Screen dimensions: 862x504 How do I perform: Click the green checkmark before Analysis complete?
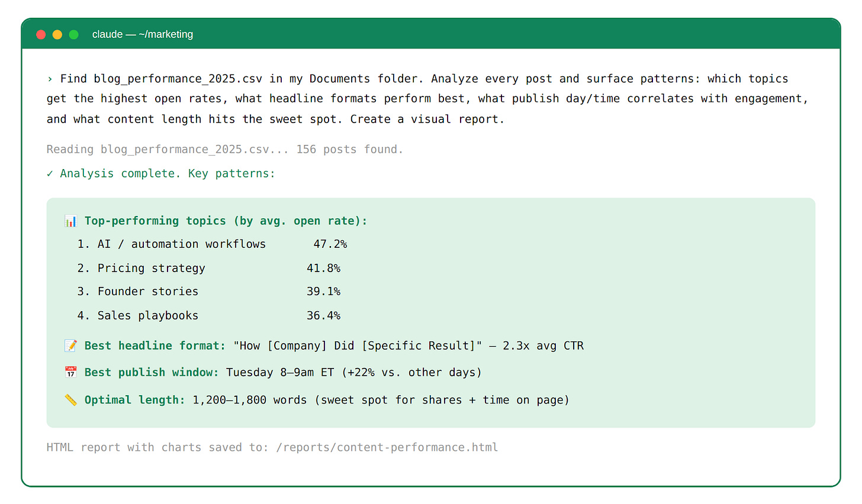point(50,174)
